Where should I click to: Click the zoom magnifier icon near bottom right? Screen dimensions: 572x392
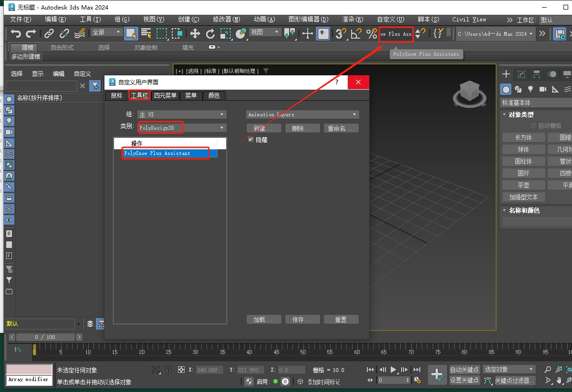(x=548, y=369)
